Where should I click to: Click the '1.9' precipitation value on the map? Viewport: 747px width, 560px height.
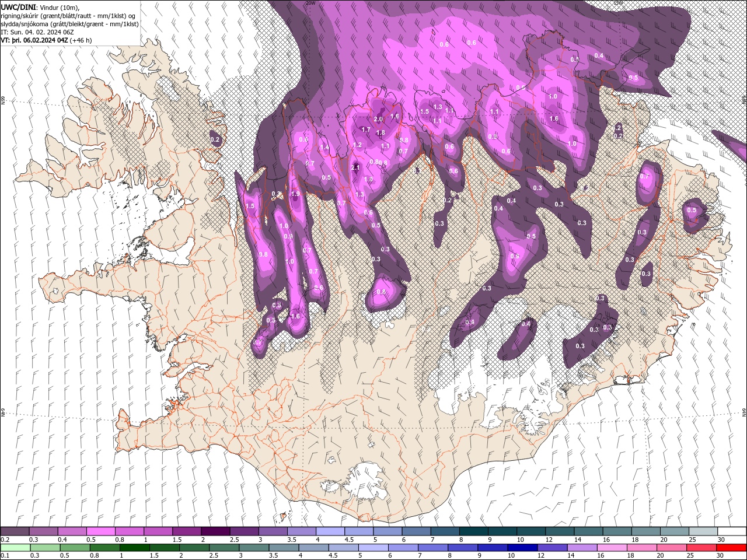tap(295, 194)
